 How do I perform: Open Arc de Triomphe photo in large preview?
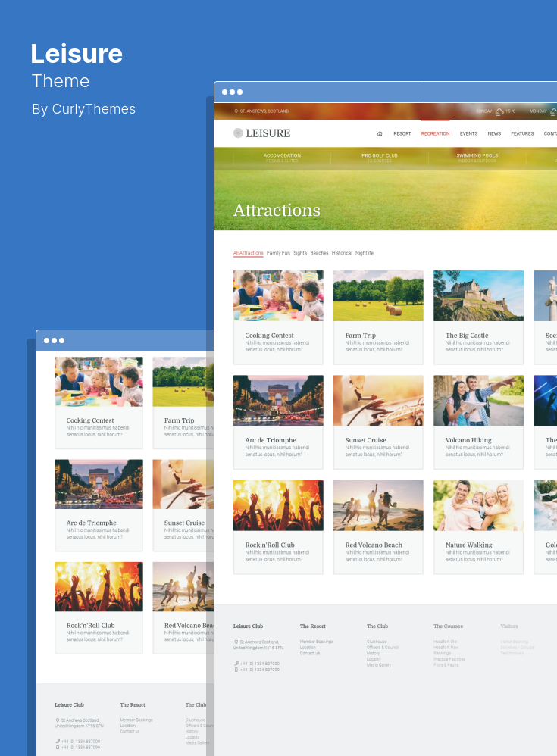pyautogui.click(x=278, y=401)
